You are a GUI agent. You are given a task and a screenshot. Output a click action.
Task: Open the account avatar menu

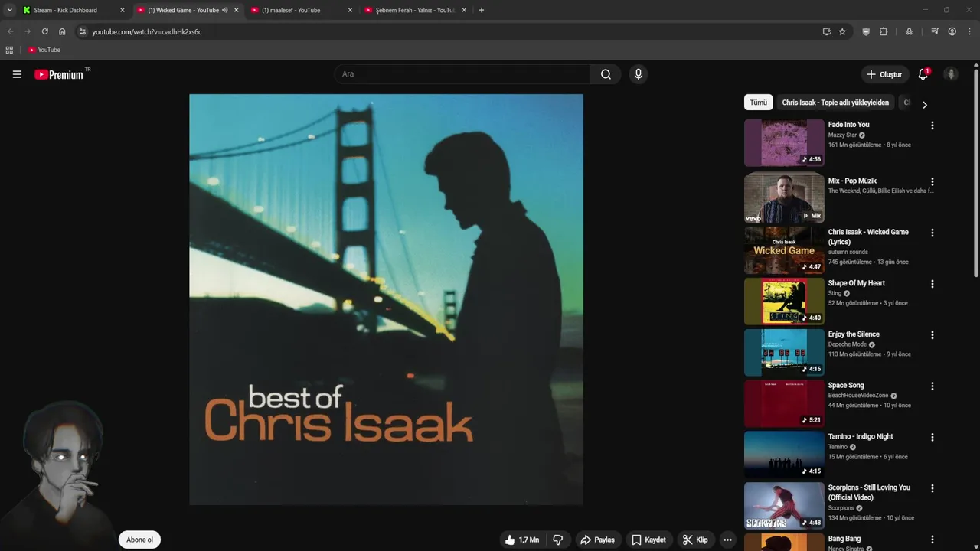(x=951, y=74)
